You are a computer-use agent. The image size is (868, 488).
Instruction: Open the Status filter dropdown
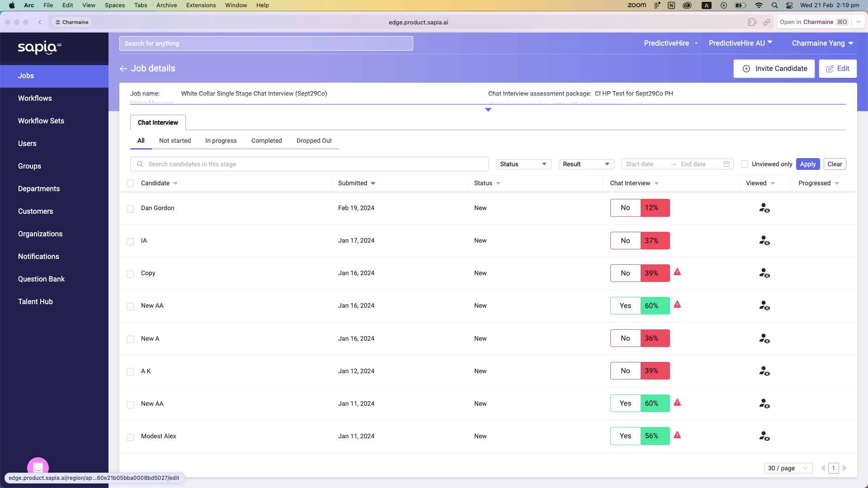point(524,164)
